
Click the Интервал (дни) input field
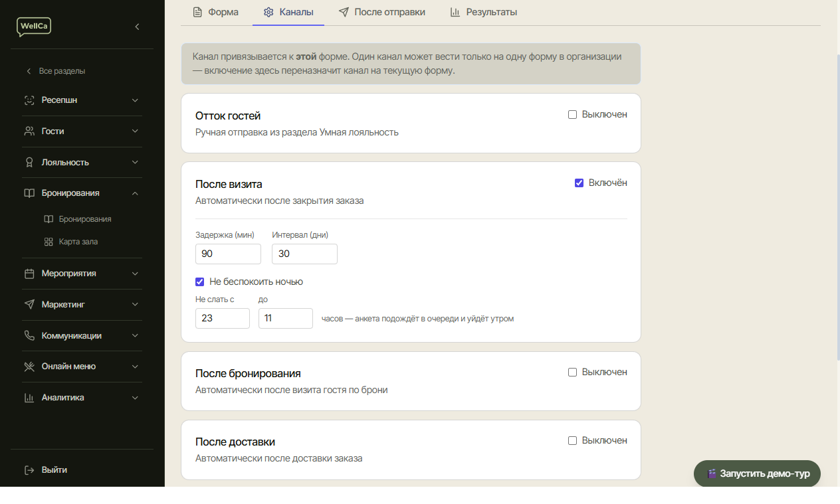pyautogui.click(x=304, y=254)
